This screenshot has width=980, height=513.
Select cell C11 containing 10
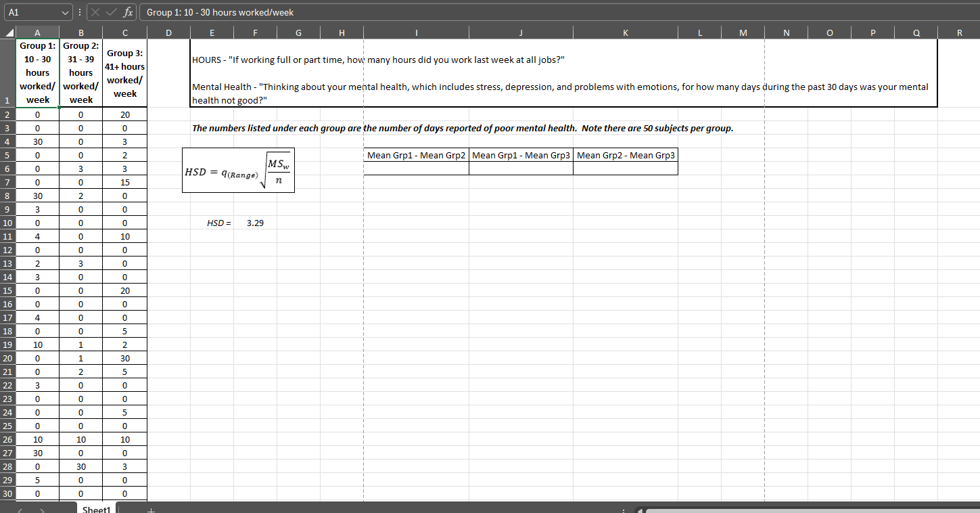pos(124,236)
